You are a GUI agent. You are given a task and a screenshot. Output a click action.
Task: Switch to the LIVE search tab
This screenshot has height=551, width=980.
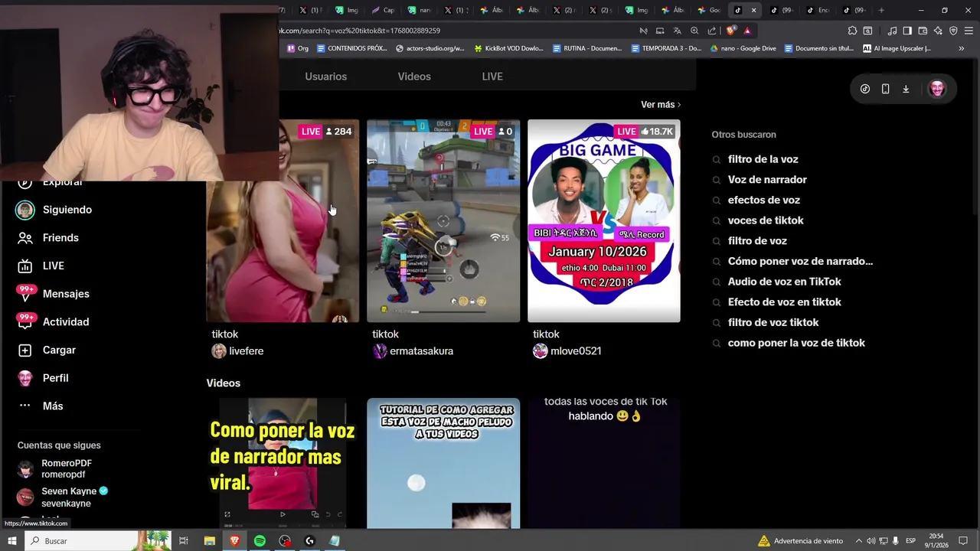[x=492, y=77]
